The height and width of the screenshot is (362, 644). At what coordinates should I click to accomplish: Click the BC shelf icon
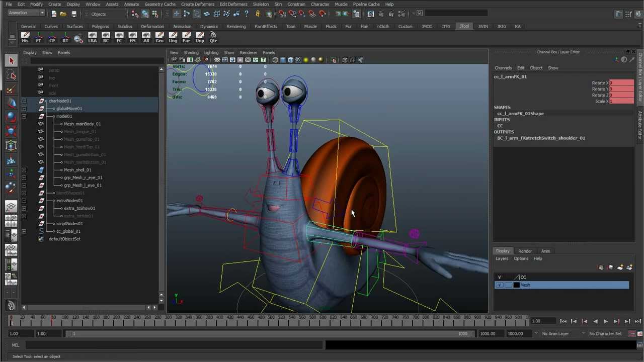pyautogui.click(x=106, y=37)
